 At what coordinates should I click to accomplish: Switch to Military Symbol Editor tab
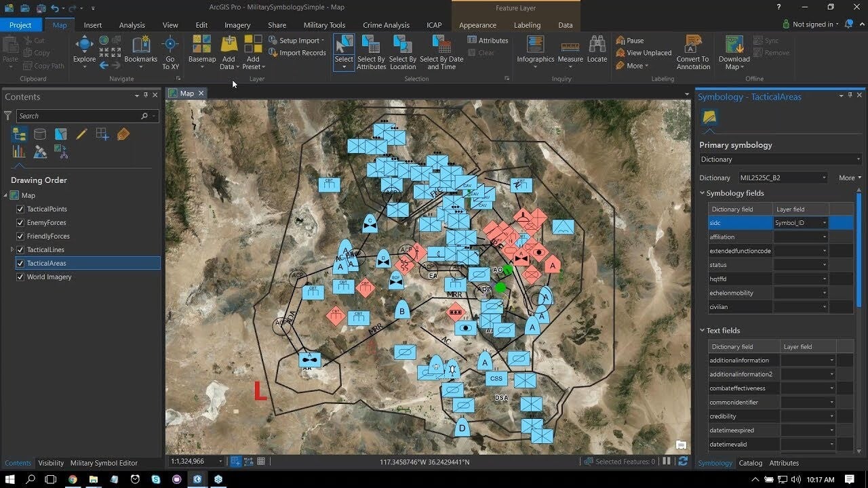[x=104, y=463]
